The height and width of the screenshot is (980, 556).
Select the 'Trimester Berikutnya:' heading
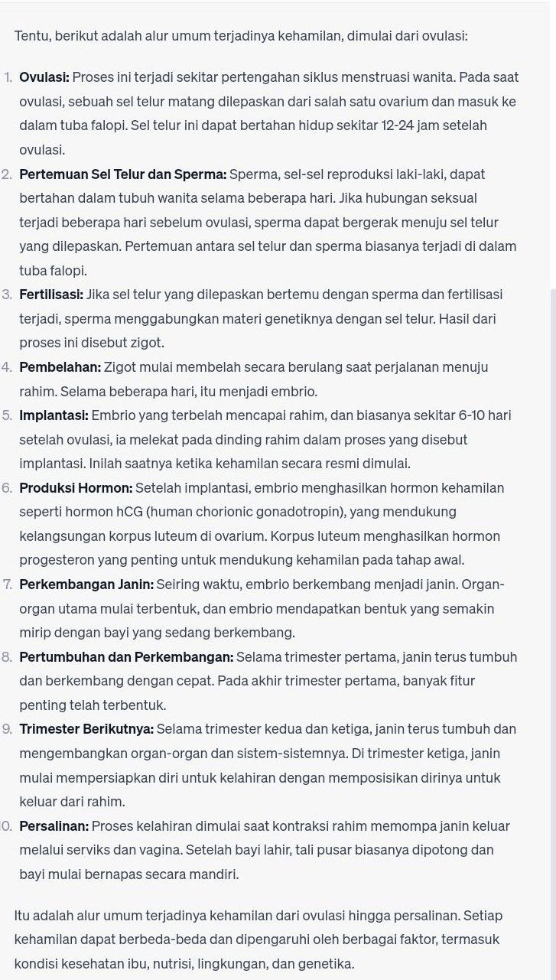86,729
